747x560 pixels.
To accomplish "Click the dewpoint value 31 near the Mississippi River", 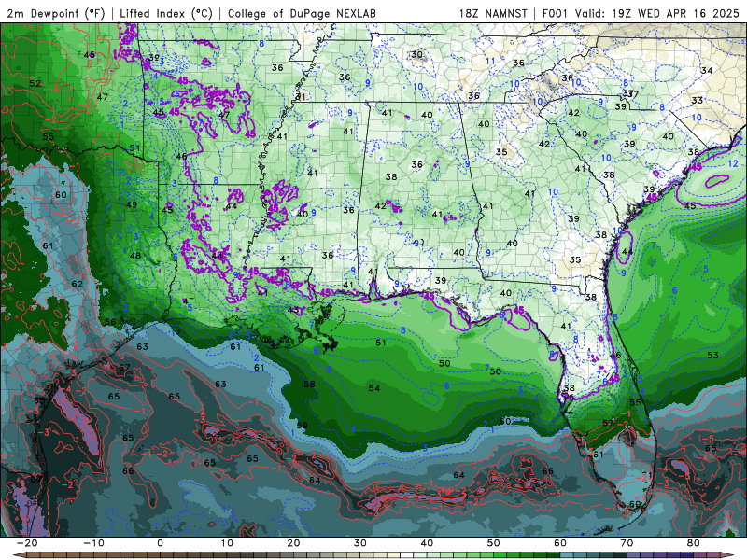I will (x=300, y=97).
